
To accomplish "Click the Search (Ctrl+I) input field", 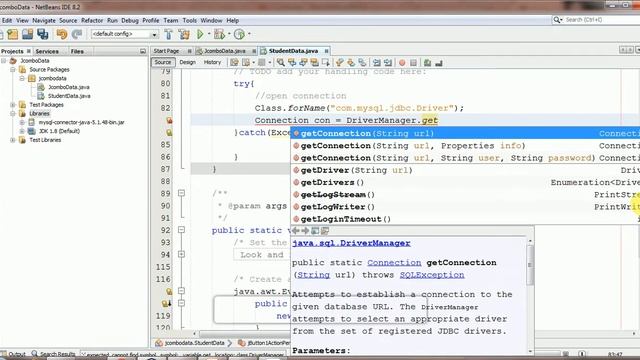I will [x=602, y=20].
